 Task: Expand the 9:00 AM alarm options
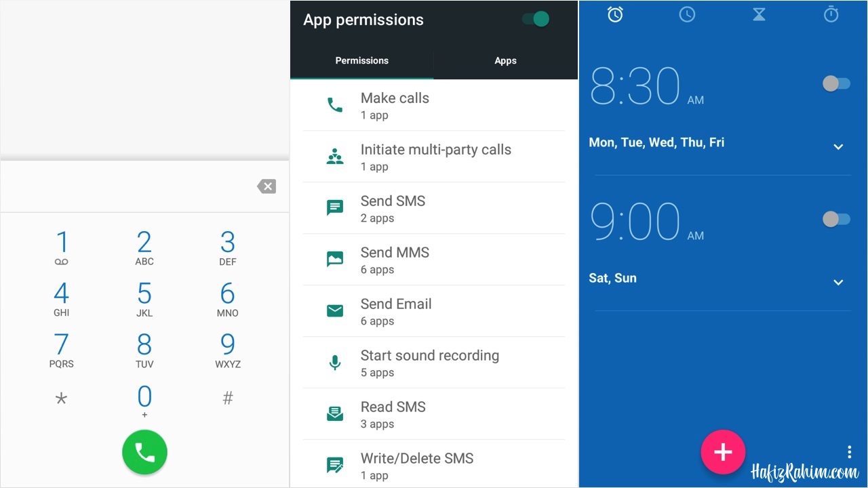click(838, 283)
